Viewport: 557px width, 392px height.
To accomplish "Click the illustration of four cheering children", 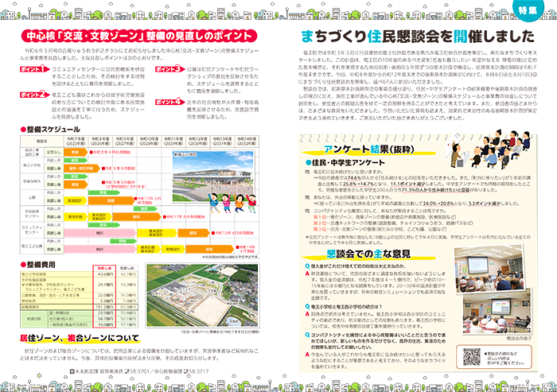I will [232, 203].
